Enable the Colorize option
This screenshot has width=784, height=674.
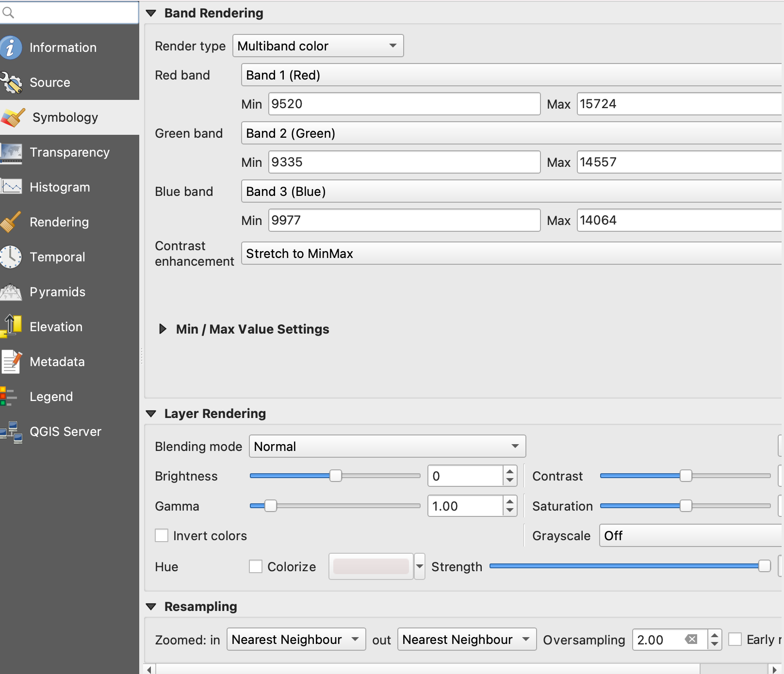pyautogui.click(x=256, y=566)
